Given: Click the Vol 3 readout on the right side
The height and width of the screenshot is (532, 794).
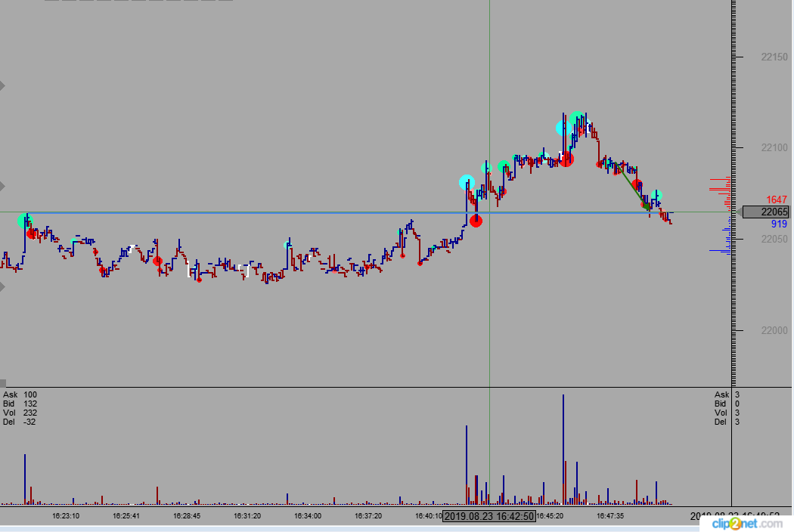Looking at the screenshot, I should click(727, 413).
